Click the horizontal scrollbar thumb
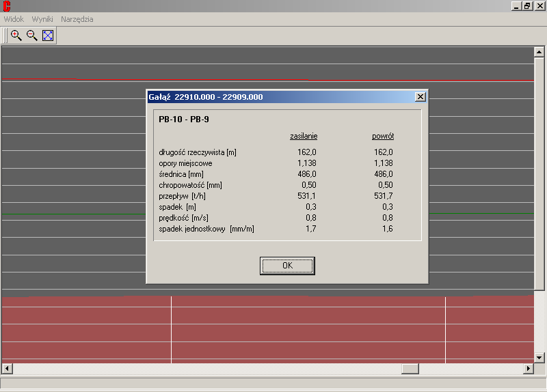 (x=410, y=369)
